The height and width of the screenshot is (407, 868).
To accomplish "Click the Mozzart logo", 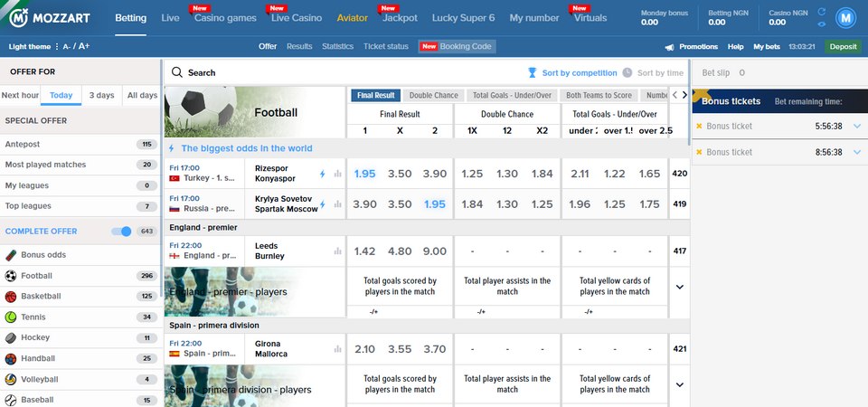I will pos(49,18).
